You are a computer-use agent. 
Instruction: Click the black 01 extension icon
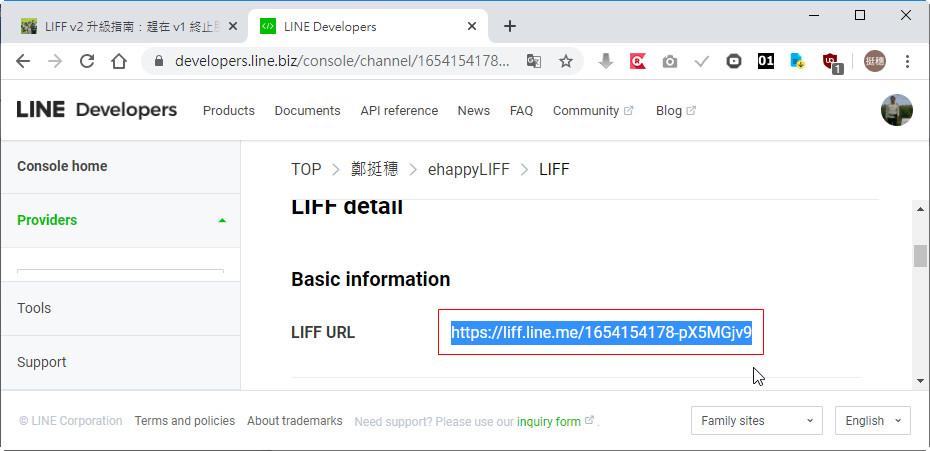[x=766, y=61]
